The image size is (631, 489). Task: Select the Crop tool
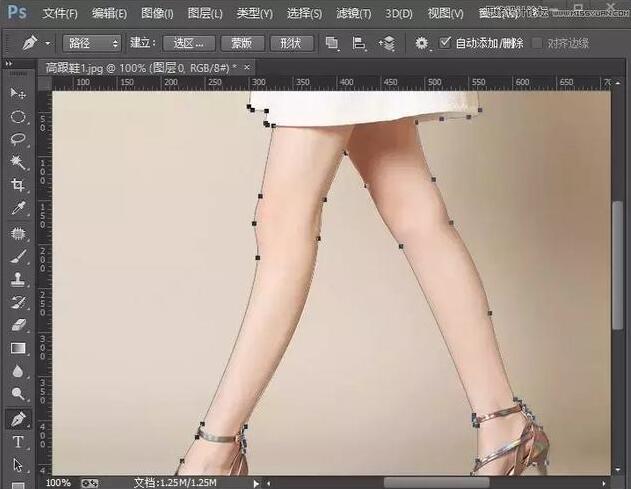pyautogui.click(x=18, y=185)
